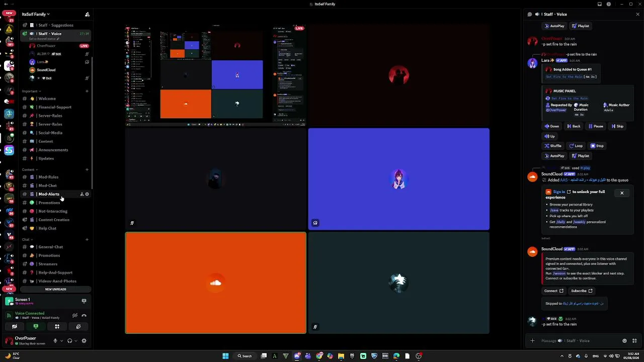Open the Announcements channel
Image resolution: width=644 pixels, height=362 pixels.
click(55, 150)
